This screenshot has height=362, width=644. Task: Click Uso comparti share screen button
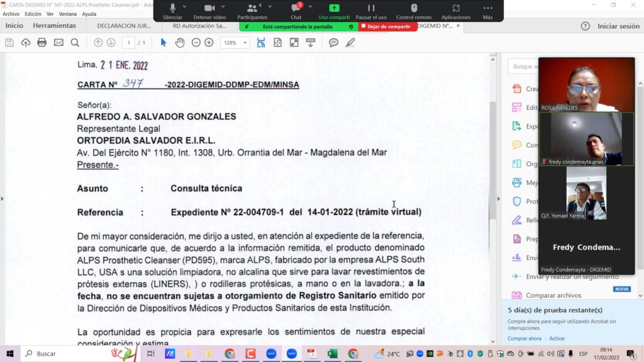tap(335, 11)
